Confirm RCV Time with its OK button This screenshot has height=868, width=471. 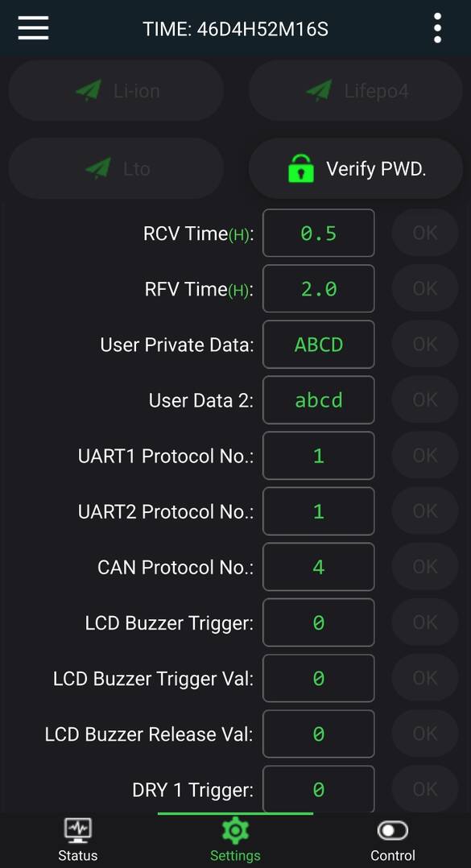(x=425, y=233)
